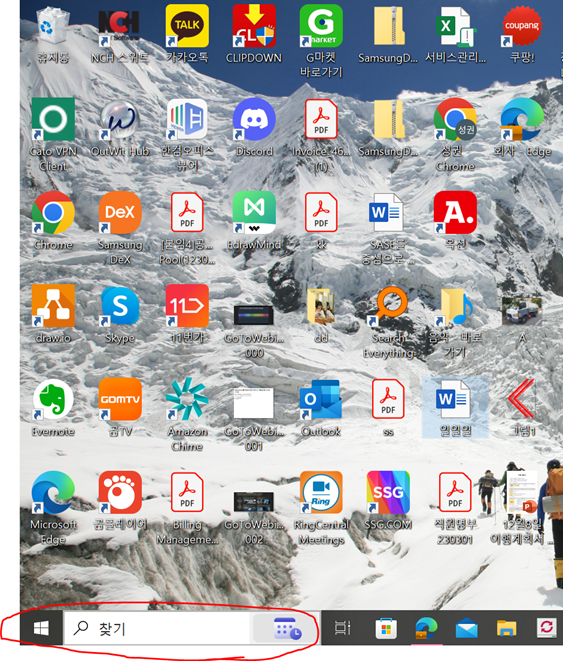563x661 pixels.
Task: Open the 직원명부 230301 PDF
Action: (455, 492)
